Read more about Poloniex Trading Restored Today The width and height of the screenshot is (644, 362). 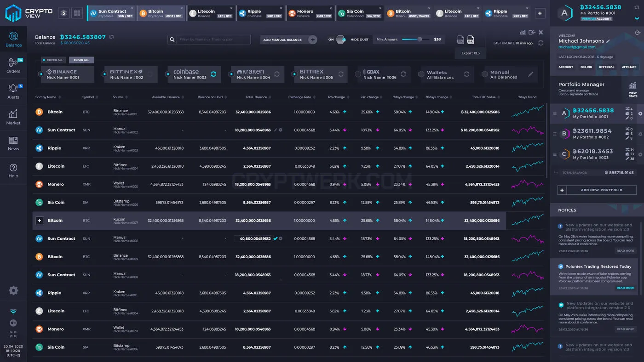coord(625,288)
